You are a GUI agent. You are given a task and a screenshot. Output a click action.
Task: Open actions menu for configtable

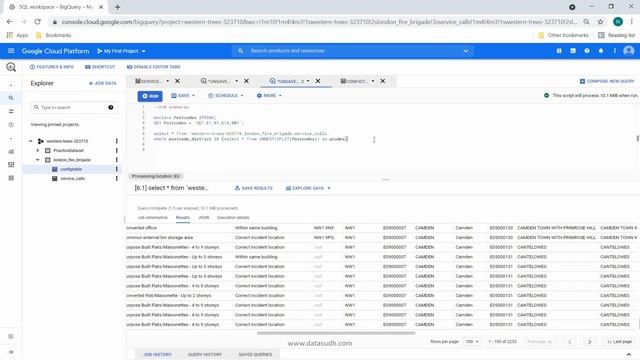pyautogui.click(x=117, y=169)
